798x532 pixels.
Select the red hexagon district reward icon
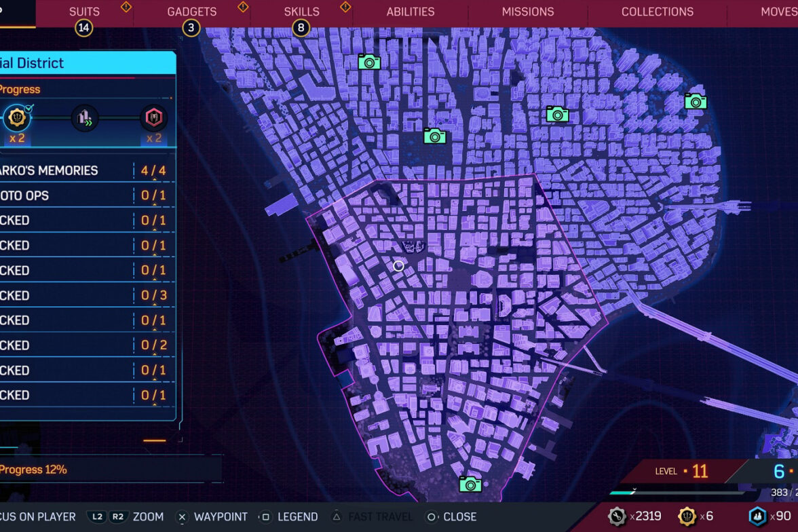154,119
